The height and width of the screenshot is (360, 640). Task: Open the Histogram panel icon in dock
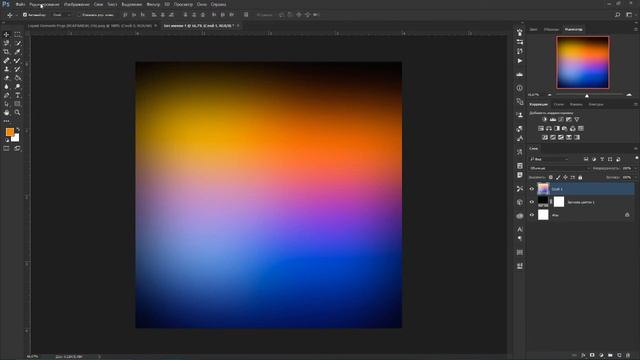pos(520,75)
